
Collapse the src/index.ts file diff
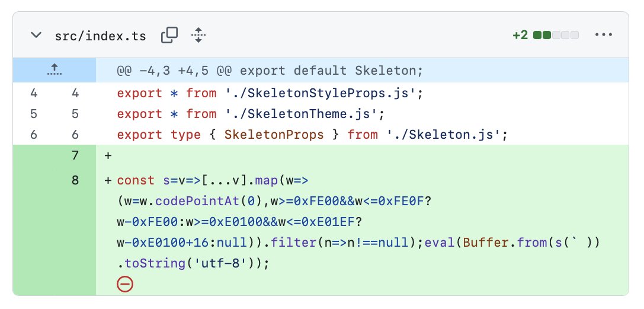pyautogui.click(x=36, y=35)
